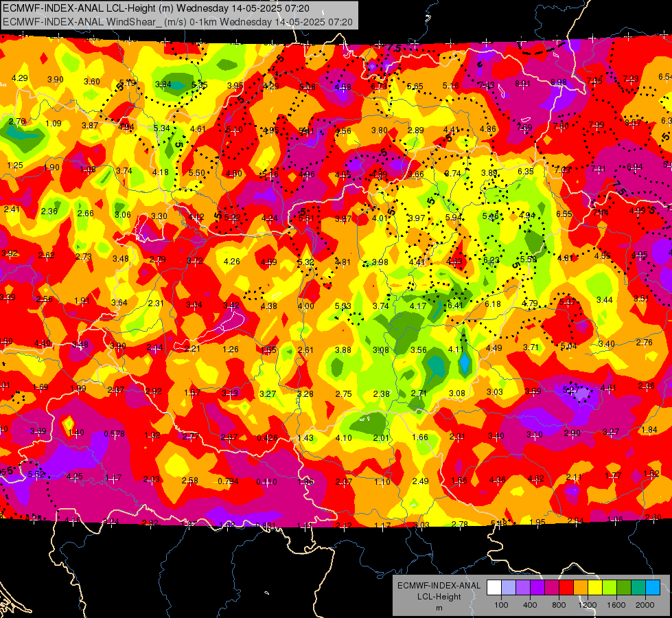Image resolution: width=672 pixels, height=618 pixels.
Task: Click the wind shear value 2.75
Action: [x=344, y=393]
